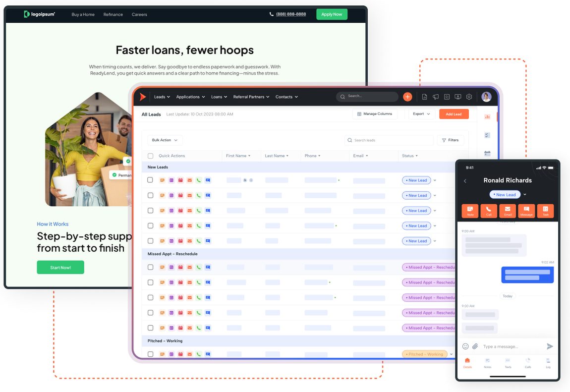The image size is (570, 392).
Task: Click email icon in Pitched - Working row
Action: pos(190,354)
